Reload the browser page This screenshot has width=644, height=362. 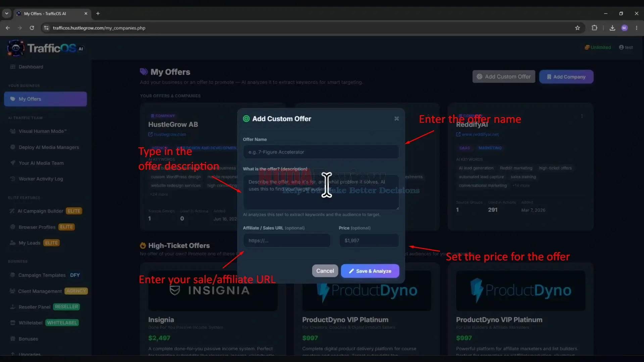(32, 28)
